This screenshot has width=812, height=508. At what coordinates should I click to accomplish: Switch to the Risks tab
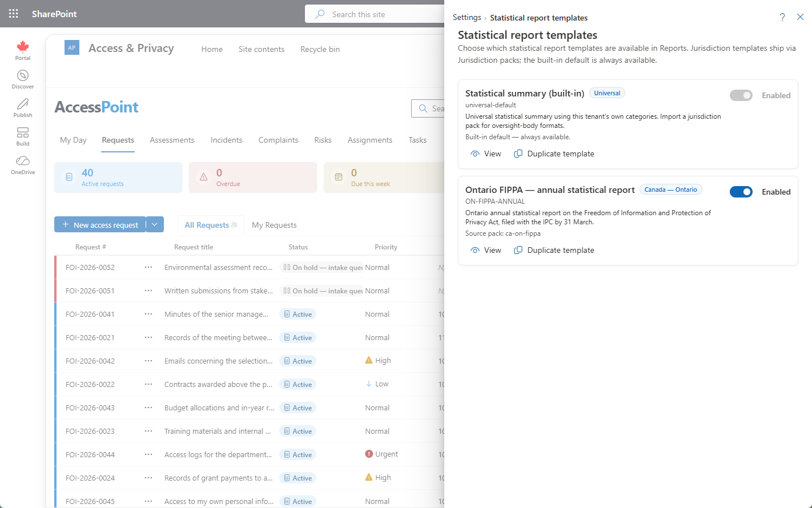[323, 140]
